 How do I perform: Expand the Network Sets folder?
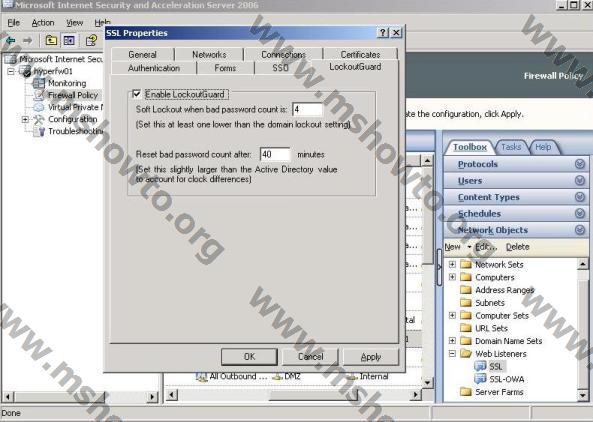tap(452, 264)
